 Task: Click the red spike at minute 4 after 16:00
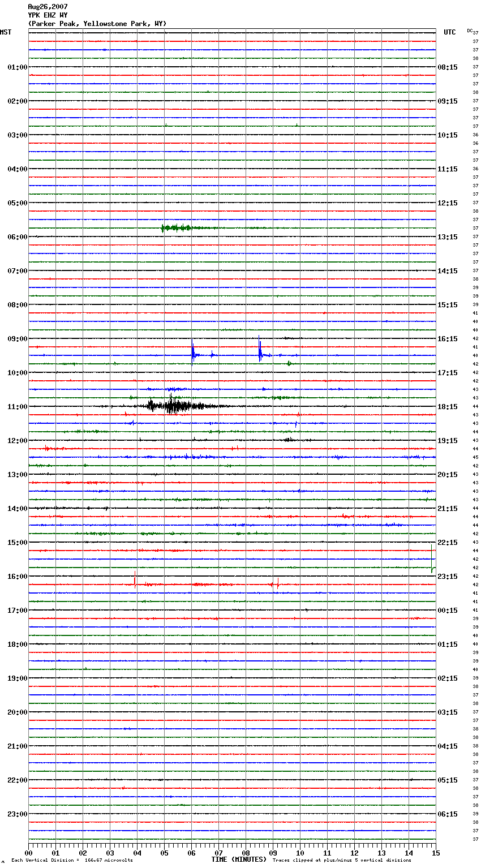pyautogui.click(x=135, y=580)
